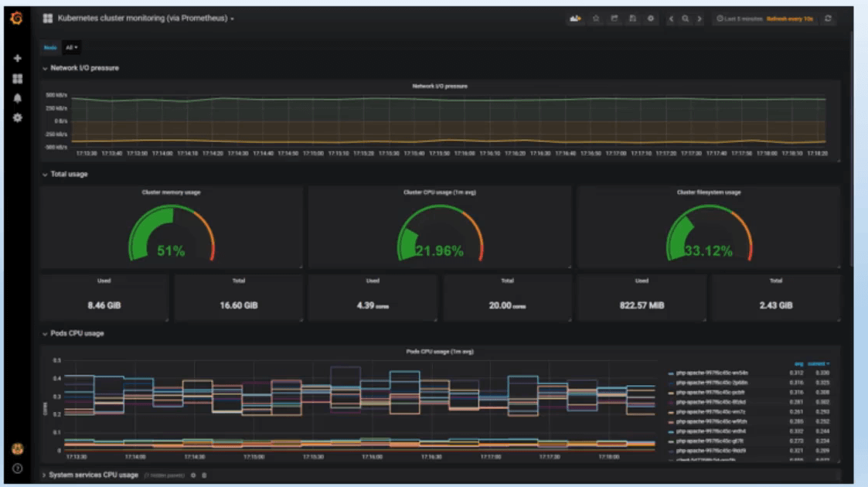Image resolution: width=868 pixels, height=487 pixels.
Task: Shift time range forward with right arrow
Action: point(700,19)
